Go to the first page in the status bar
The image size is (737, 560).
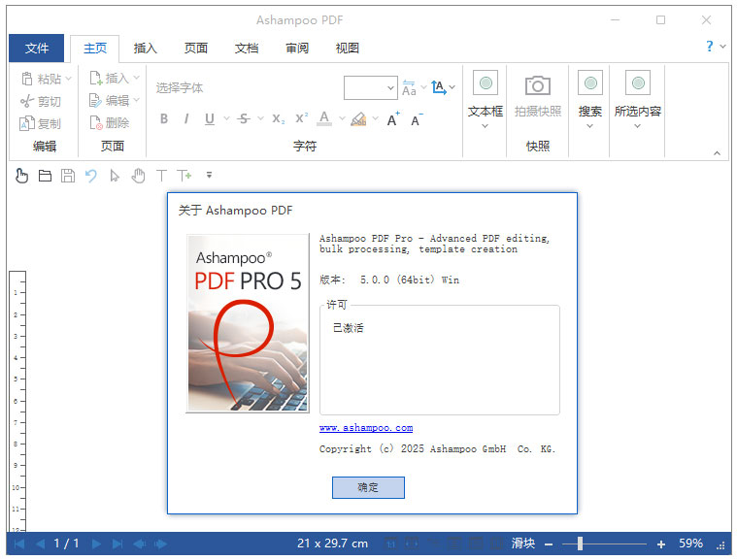(x=19, y=544)
